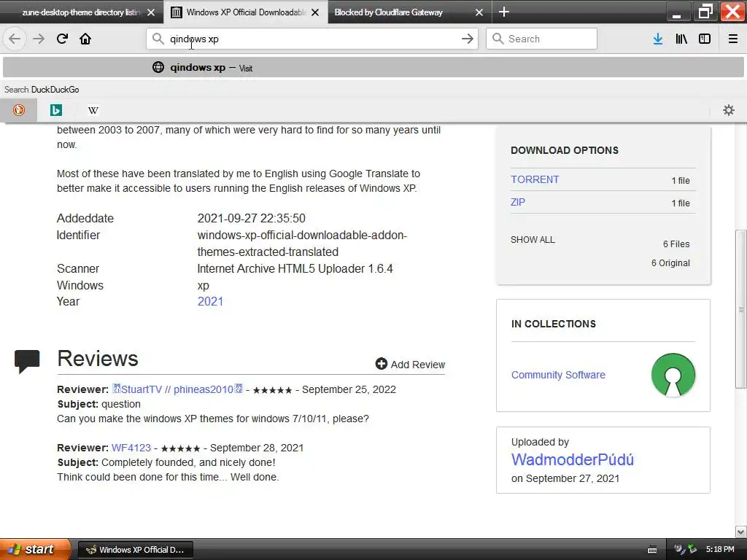The width and height of the screenshot is (747, 560).
Task: Go forward to the next page
Action: (39, 39)
